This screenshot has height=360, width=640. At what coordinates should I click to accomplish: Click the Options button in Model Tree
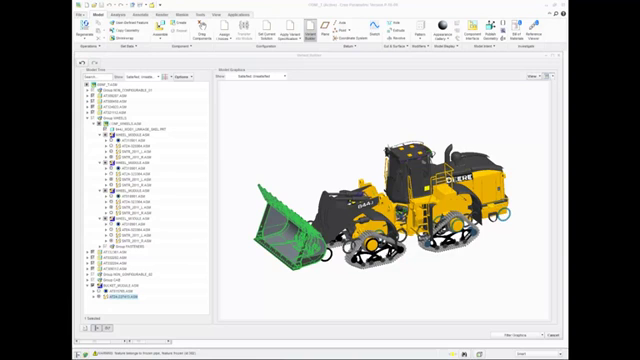point(184,77)
